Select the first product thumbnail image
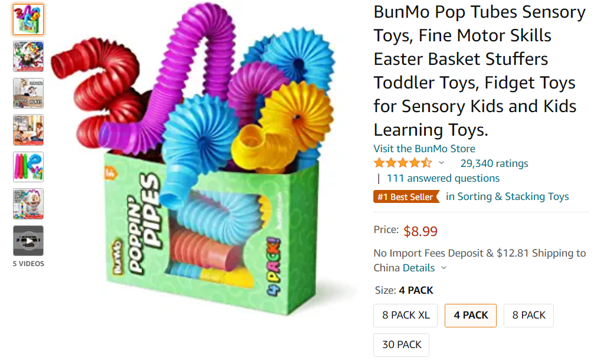 point(28,19)
